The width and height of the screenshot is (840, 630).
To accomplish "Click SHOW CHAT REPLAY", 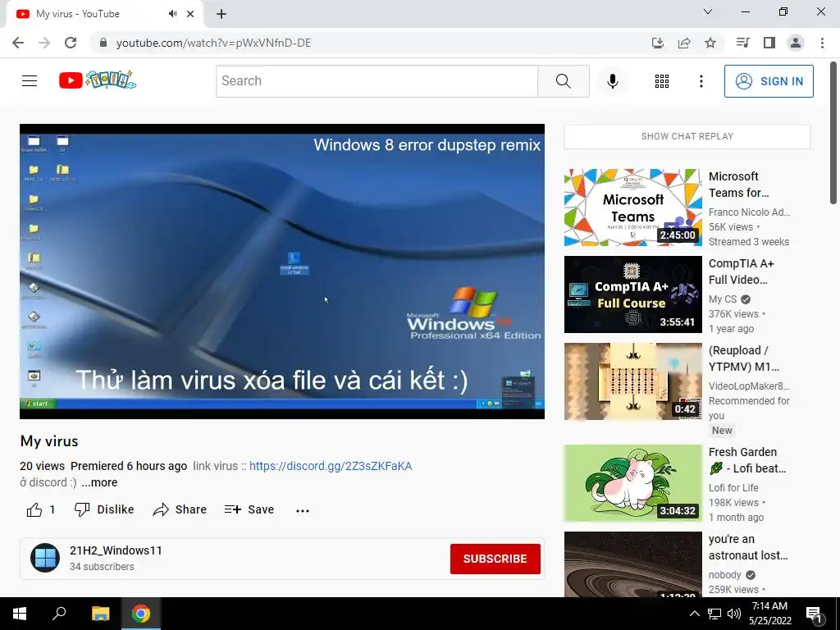I will coord(687,136).
